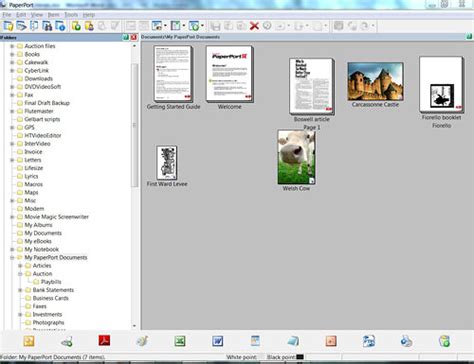The image size is (474, 364).
Task: Open the File menu
Action: 7,15
